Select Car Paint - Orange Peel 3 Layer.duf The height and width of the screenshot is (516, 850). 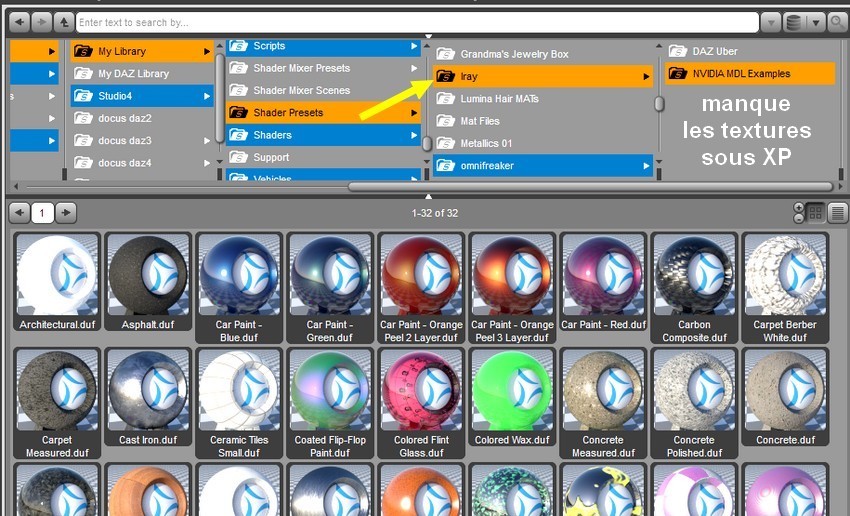(x=512, y=288)
